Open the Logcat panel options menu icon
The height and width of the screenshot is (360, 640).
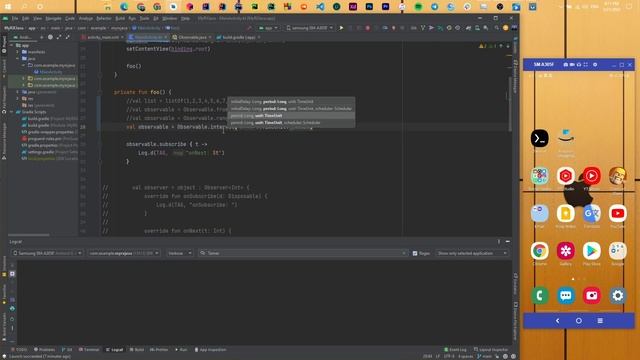coord(499,242)
